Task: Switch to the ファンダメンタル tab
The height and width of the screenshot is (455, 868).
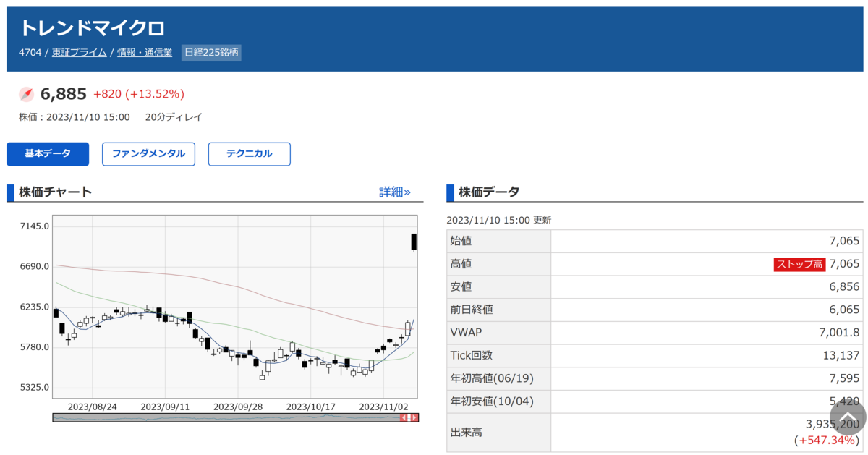Action: tap(148, 154)
